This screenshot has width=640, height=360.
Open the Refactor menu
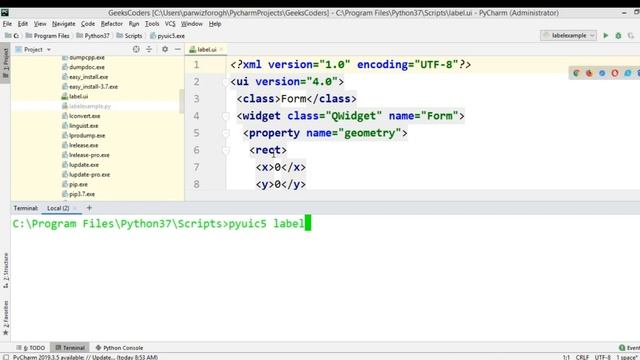(x=111, y=24)
